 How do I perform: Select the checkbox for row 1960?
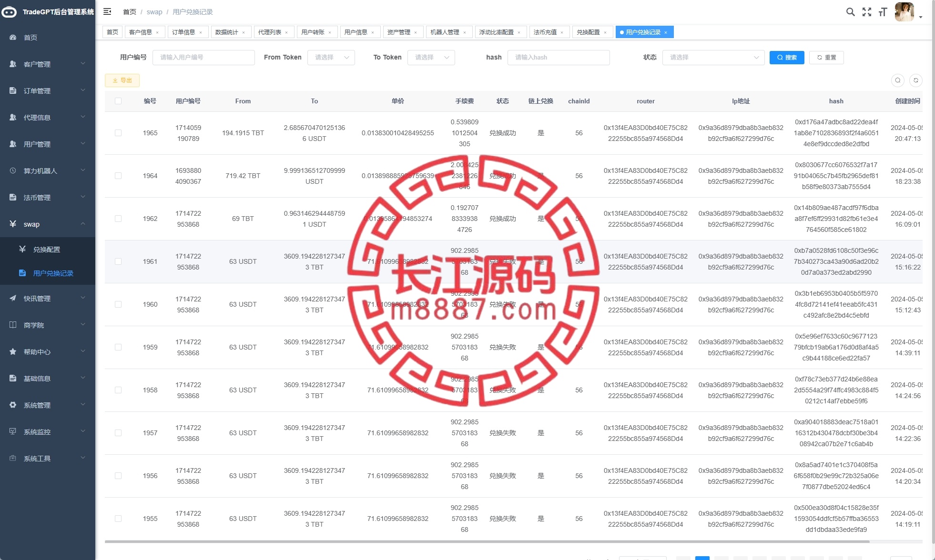coord(118,304)
